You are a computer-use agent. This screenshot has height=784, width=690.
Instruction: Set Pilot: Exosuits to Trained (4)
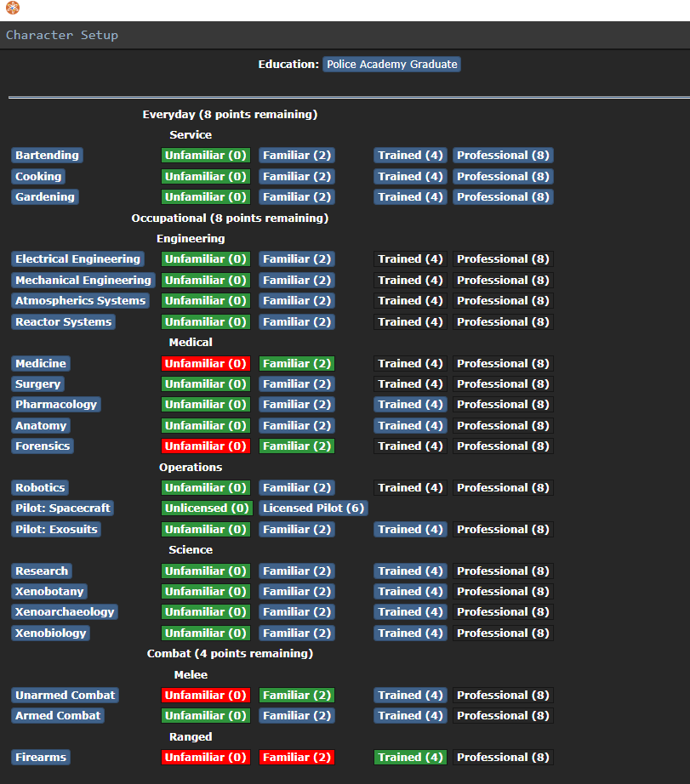click(x=410, y=530)
